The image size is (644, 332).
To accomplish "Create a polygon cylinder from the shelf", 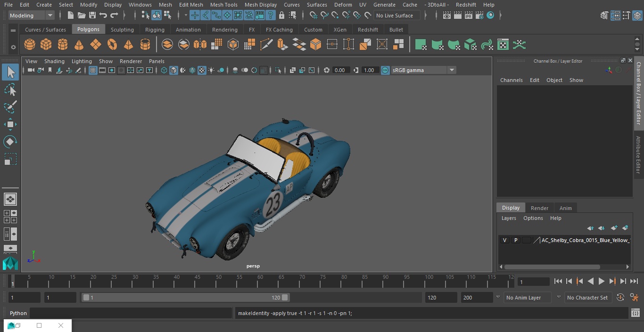I will point(63,45).
